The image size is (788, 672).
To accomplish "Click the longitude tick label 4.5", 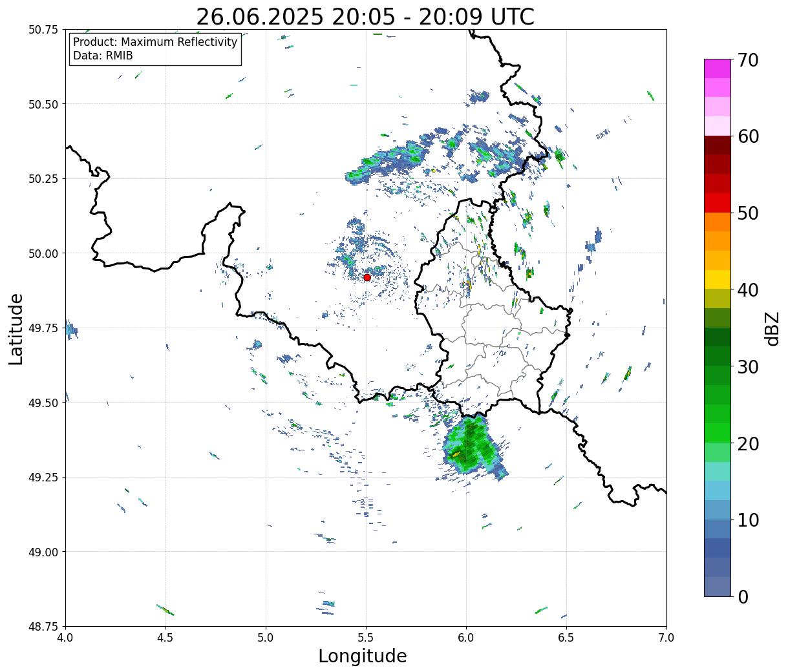I will pos(165,638).
